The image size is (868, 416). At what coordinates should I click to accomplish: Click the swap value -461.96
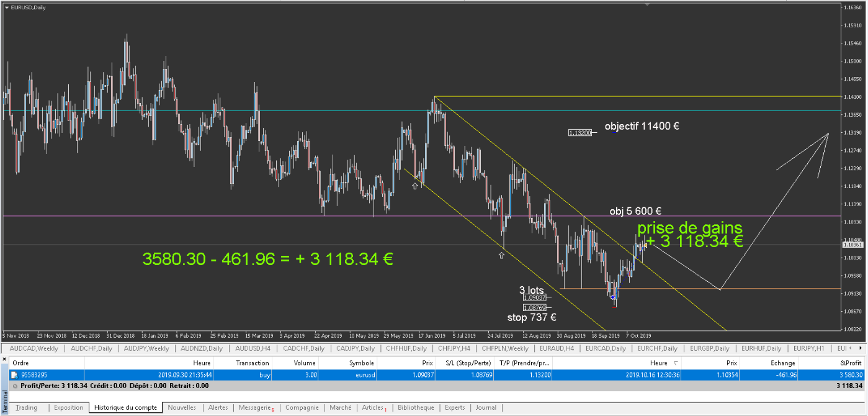pos(785,375)
